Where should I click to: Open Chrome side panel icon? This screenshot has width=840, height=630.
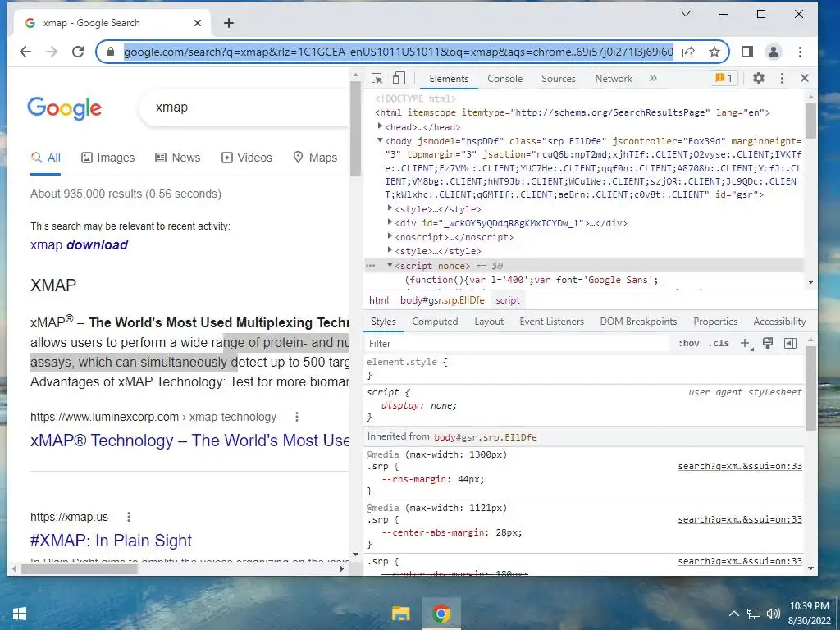point(746,52)
